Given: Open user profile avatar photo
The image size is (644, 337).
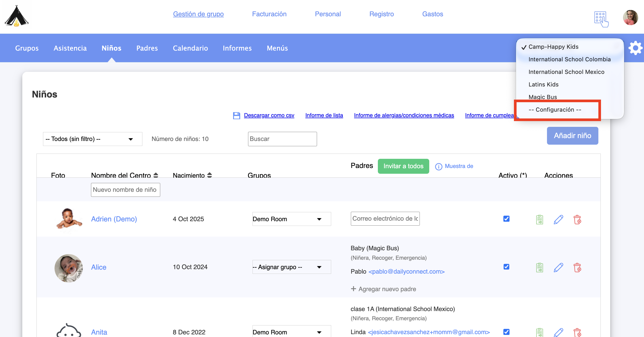Looking at the screenshot, I should (630, 18).
